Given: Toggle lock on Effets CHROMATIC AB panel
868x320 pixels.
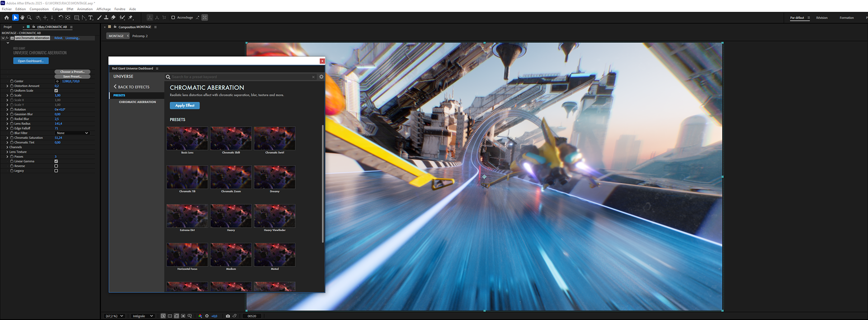Looking at the screenshot, I should pos(33,27).
